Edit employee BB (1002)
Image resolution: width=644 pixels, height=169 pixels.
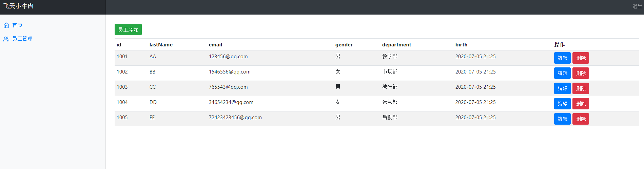562,73
